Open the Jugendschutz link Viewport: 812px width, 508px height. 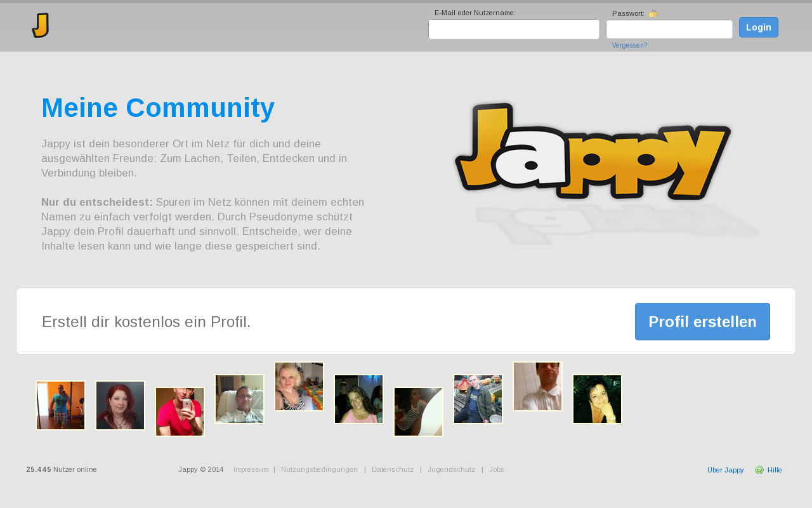451,469
